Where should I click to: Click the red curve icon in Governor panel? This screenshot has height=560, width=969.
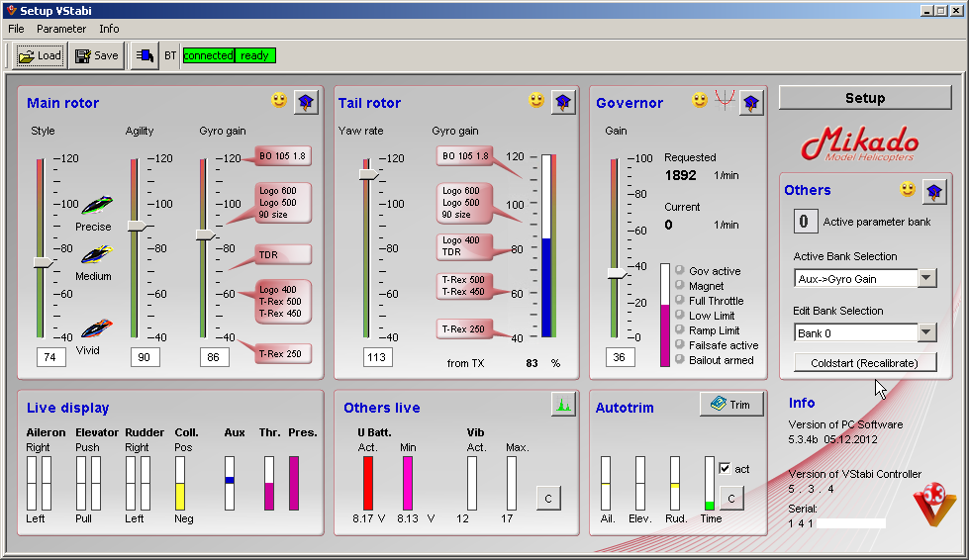click(x=725, y=101)
